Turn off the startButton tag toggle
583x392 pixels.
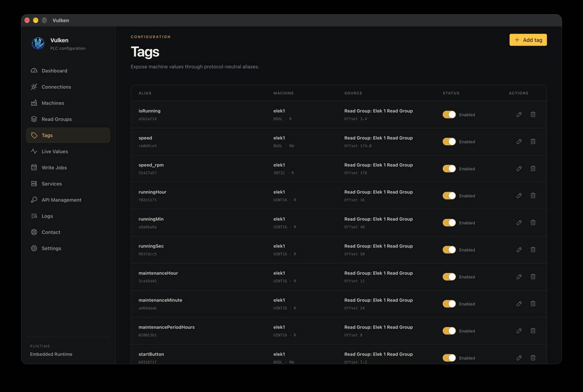click(449, 358)
